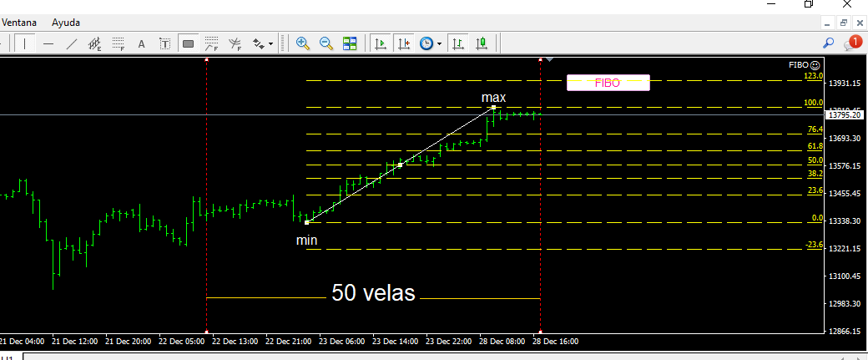Open the notifications bubble with badge 1
The height and width of the screenshot is (360, 868).
(852, 43)
